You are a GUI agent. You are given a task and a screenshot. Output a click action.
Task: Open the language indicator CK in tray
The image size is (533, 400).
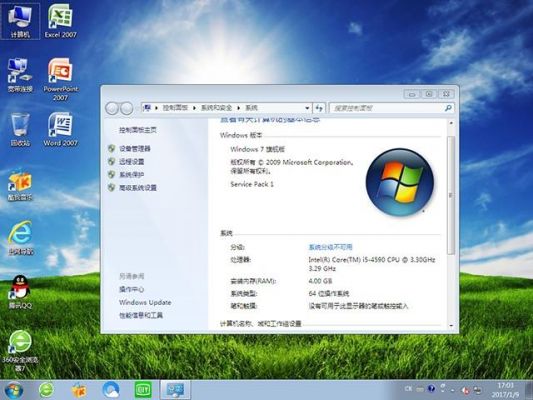[x=409, y=389]
